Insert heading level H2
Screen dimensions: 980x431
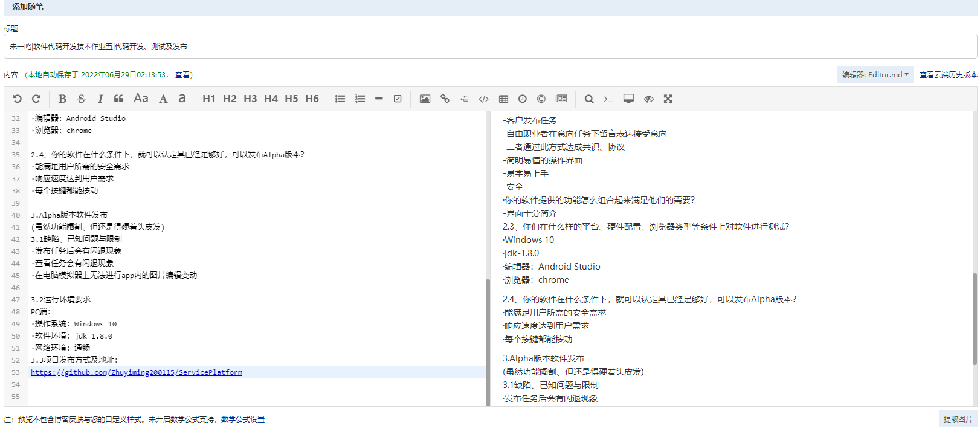230,99
